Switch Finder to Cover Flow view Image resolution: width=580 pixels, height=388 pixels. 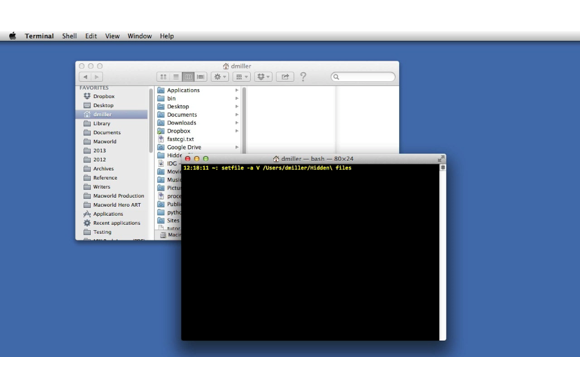[x=200, y=77]
